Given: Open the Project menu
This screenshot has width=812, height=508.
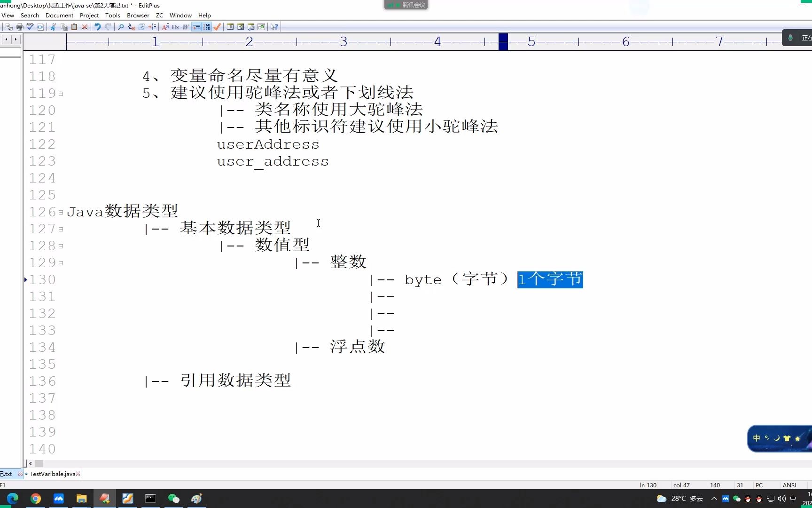Looking at the screenshot, I should click(89, 15).
